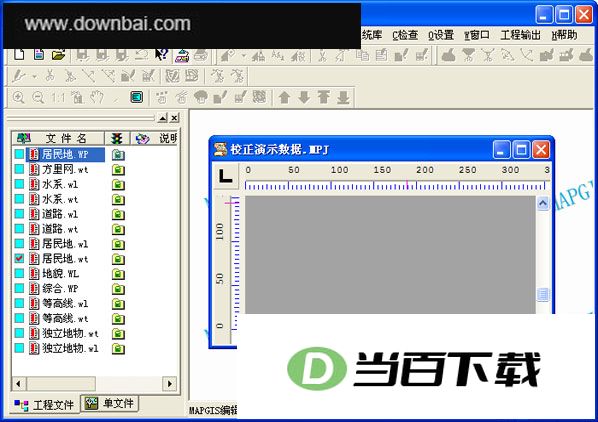Select the hand pan tool
This screenshot has height=422, width=598.
click(97, 97)
